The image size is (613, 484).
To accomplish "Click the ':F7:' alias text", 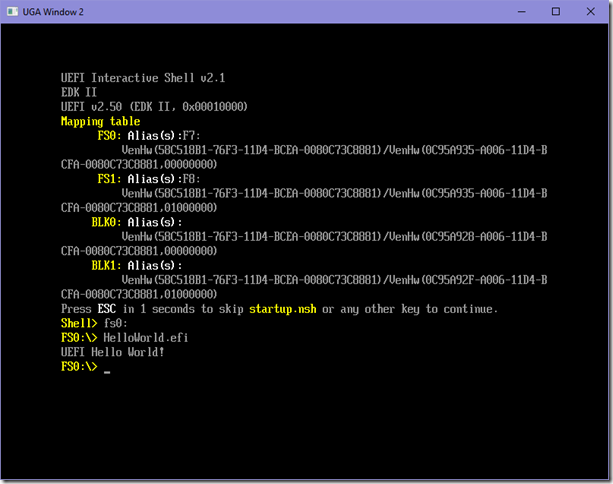I will point(189,136).
